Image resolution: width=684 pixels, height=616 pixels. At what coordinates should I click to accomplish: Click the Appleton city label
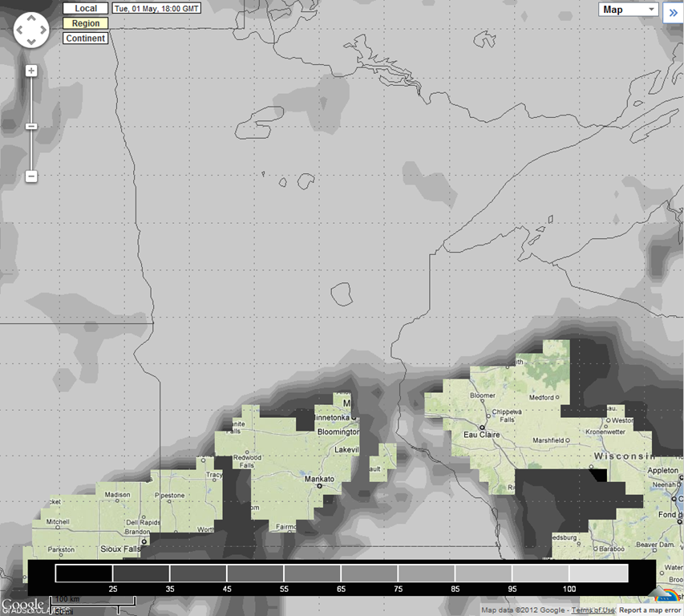pos(662,470)
